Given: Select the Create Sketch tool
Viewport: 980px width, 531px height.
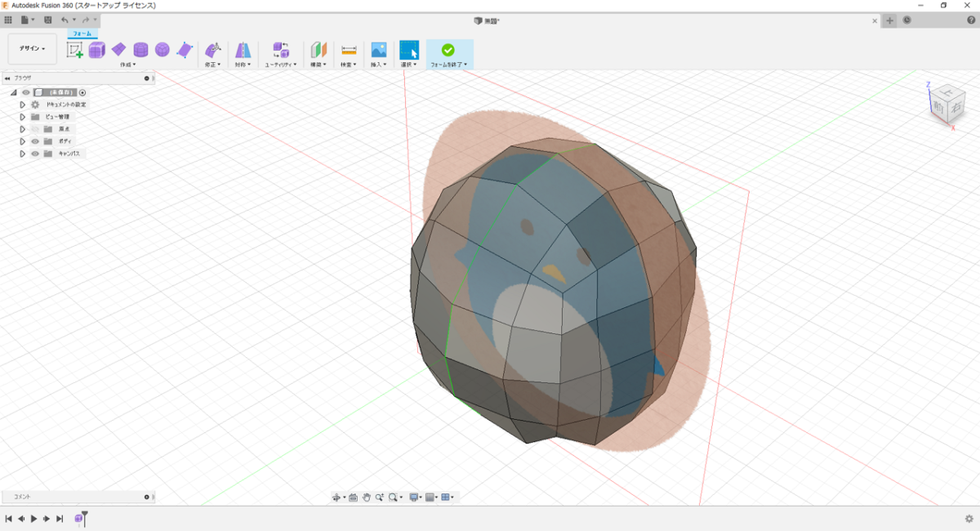Looking at the screenshot, I should 74,50.
